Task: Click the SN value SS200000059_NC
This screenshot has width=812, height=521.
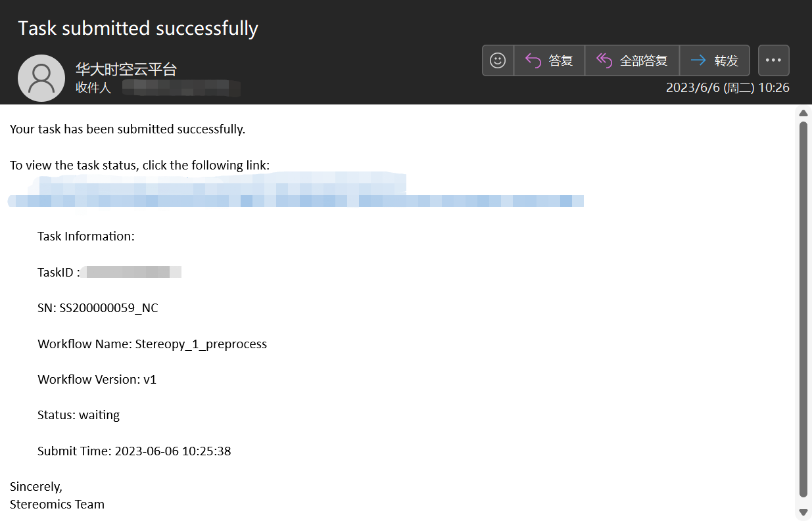Action: (x=108, y=308)
